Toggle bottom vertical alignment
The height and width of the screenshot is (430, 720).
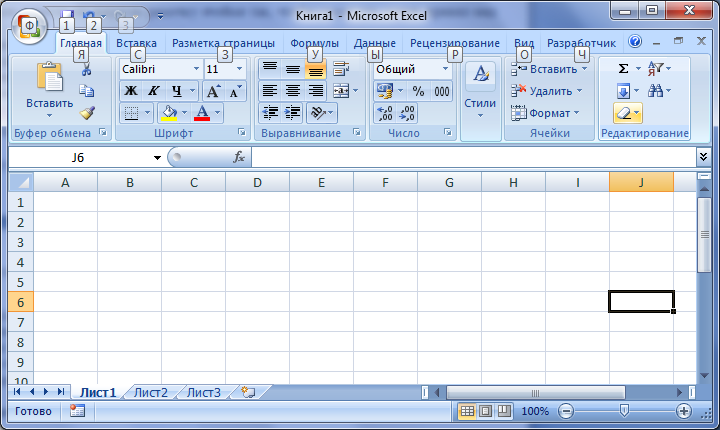[315, 70]
